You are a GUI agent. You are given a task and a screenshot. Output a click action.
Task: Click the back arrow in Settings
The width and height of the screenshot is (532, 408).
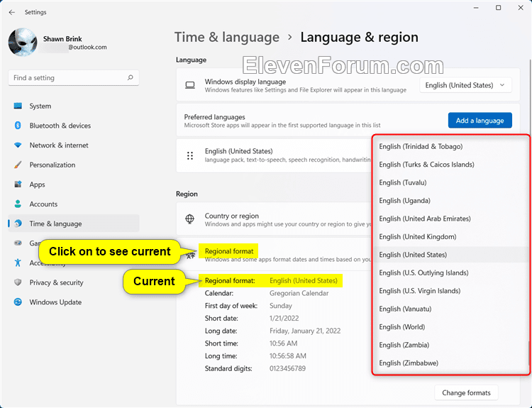(12, 12)
